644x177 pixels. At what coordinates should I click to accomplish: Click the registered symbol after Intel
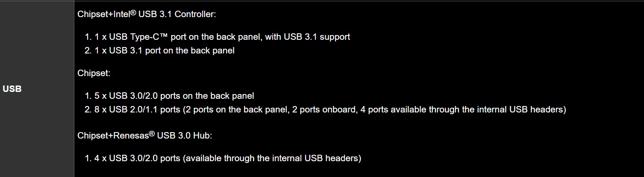click(133, 12)
